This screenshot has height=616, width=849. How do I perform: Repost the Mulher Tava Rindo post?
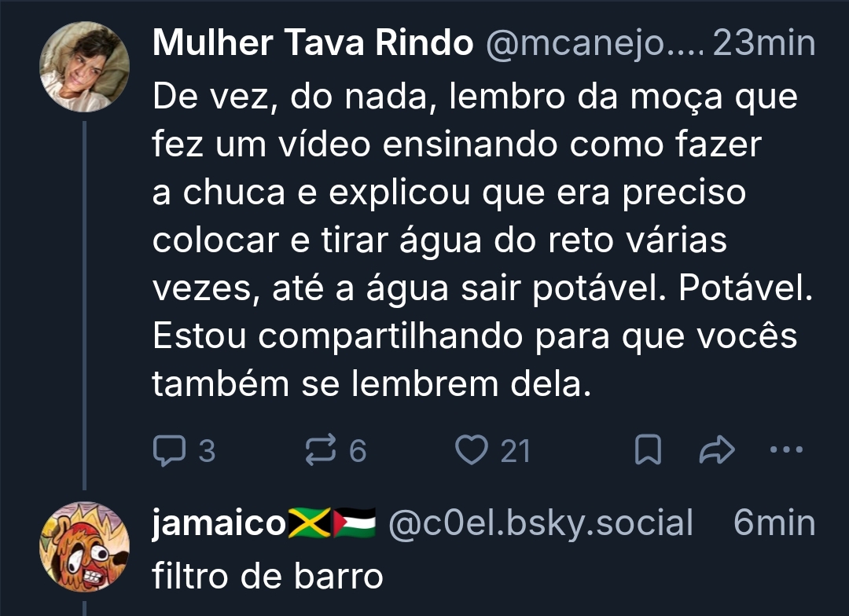321,450
